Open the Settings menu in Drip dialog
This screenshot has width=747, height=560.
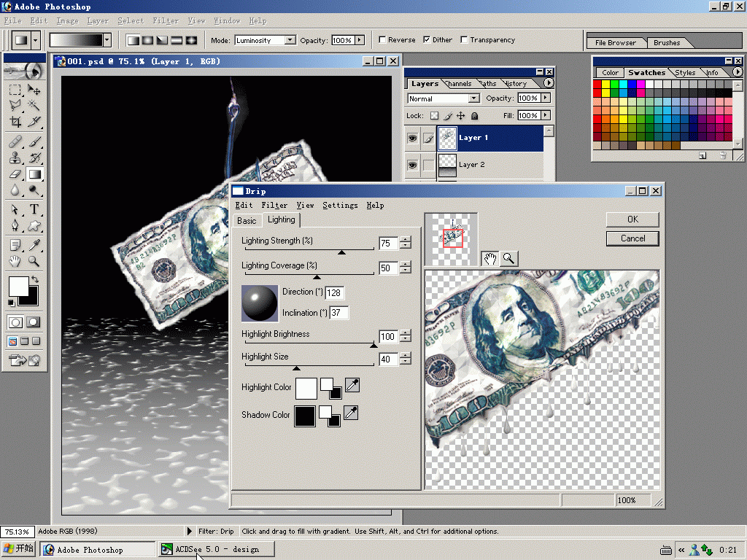click(340, 205)
